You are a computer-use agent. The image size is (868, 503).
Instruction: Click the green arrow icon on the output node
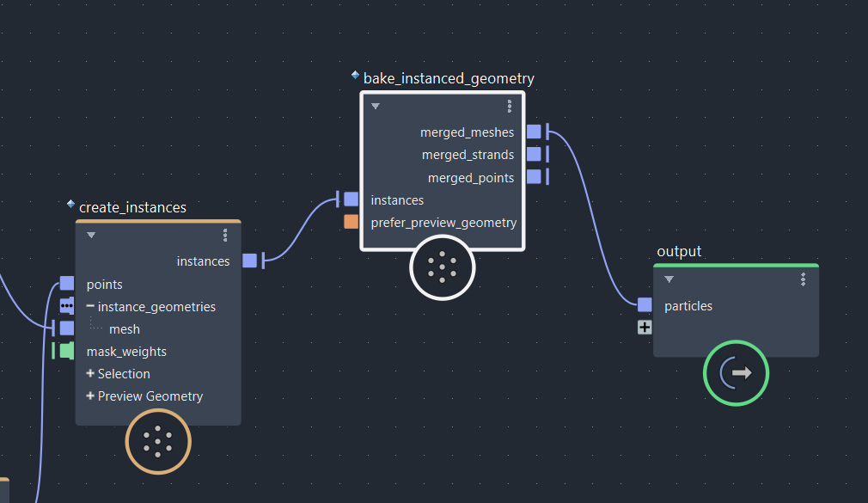736,373
